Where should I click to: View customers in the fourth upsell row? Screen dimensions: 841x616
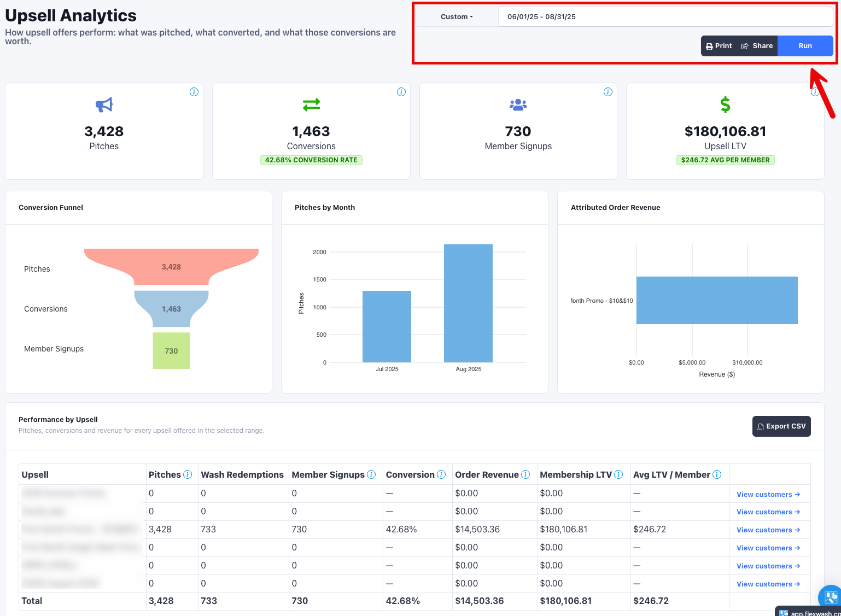pyautogui.click(x=768, y=548)
